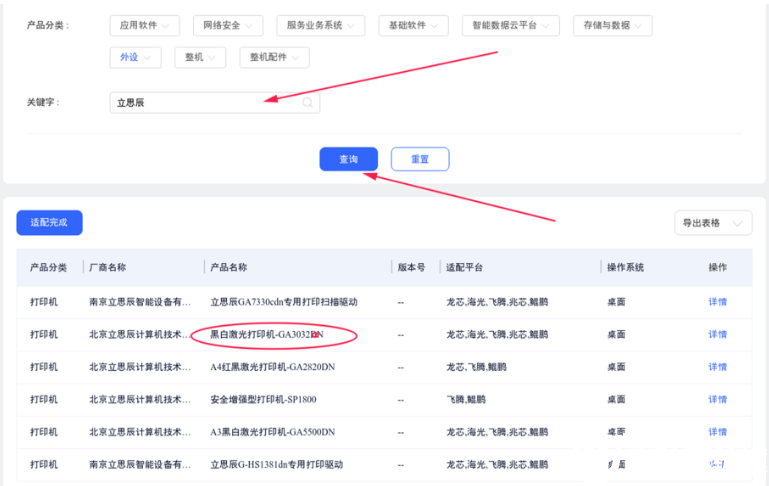
Task: Select the highlighted 外设 category filter
Action: point(135,57)
